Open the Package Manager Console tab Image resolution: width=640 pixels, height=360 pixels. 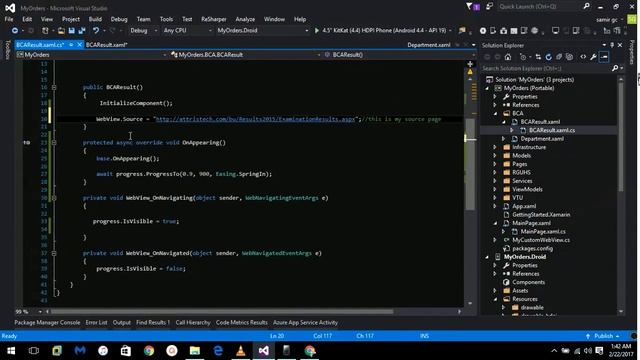(47, 322)
